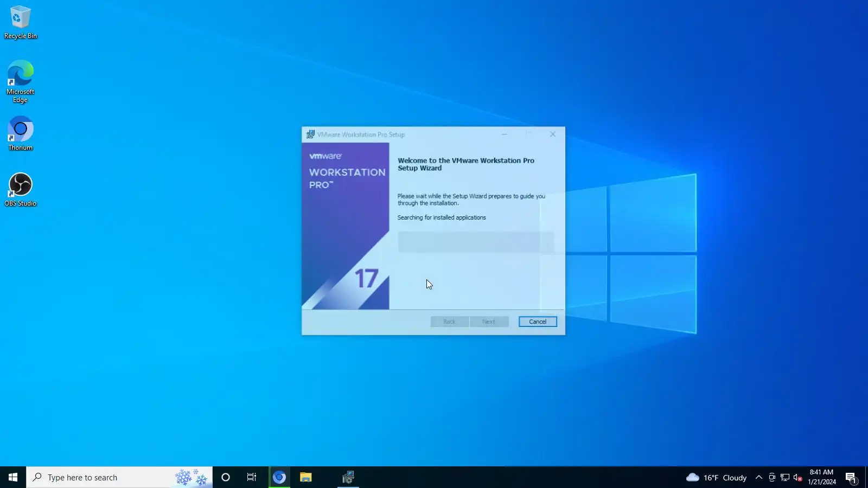
Task: Select the Thorium browser desktop shortcut
Action: [x=20, y=133]
